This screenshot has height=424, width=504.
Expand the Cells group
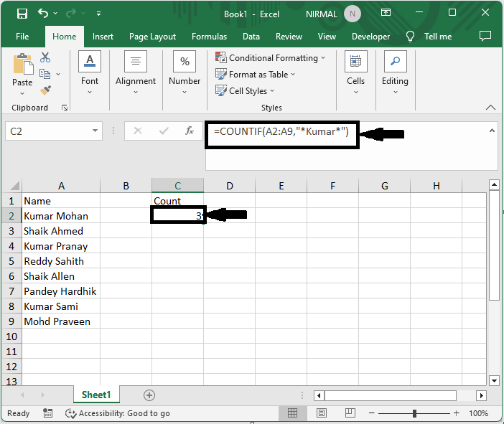[356, 72]
